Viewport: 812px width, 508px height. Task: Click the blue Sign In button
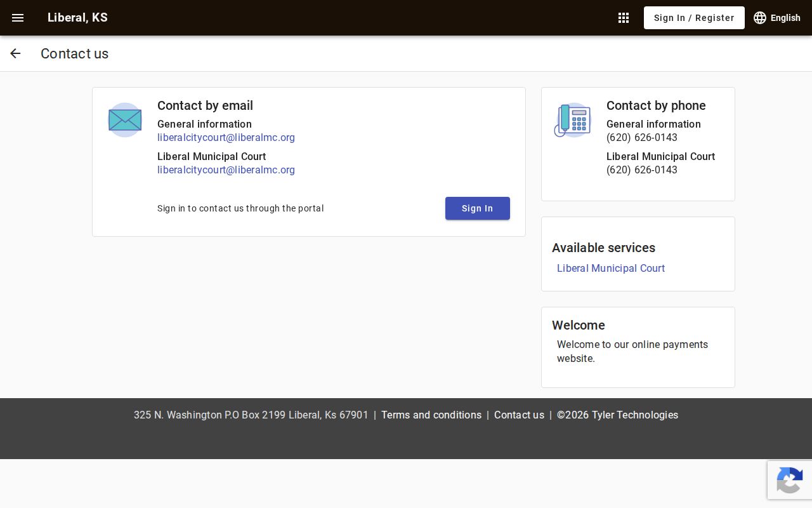pos(478,208)
